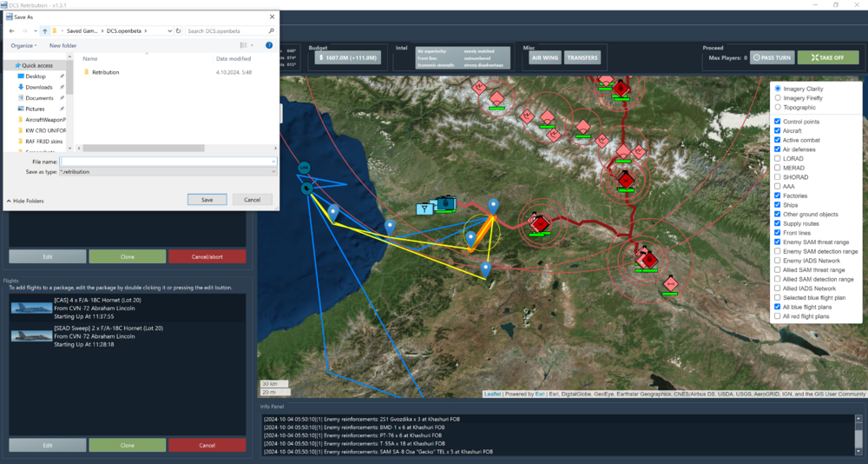868x464 pixels.
Task: Select the Imagery Clarity radio button
Action: (x=778, y=89)
